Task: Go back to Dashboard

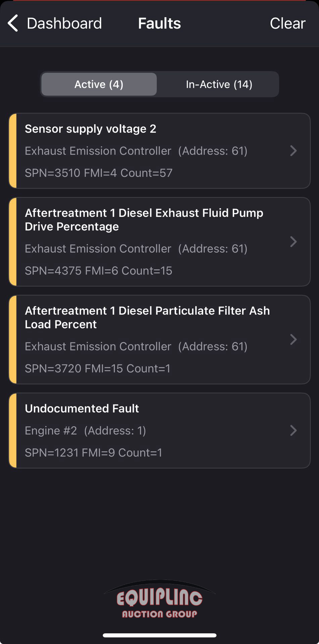Action: (64, 23)
